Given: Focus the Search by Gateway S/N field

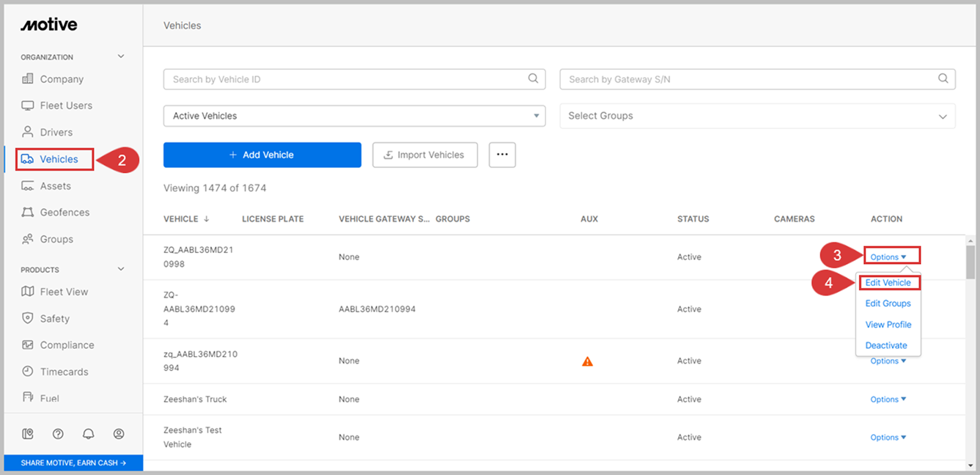Looking at the screenshot, I should (x=757, y=79).
